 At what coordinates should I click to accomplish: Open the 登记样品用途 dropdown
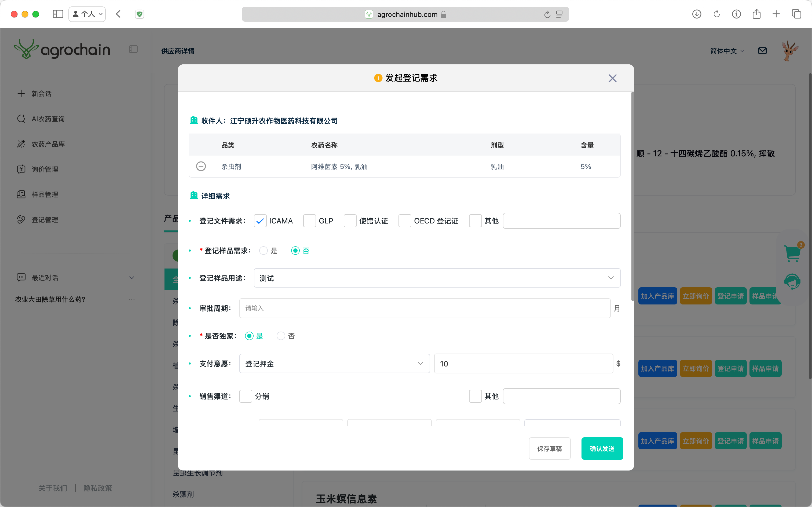click(x=437, y=278)
